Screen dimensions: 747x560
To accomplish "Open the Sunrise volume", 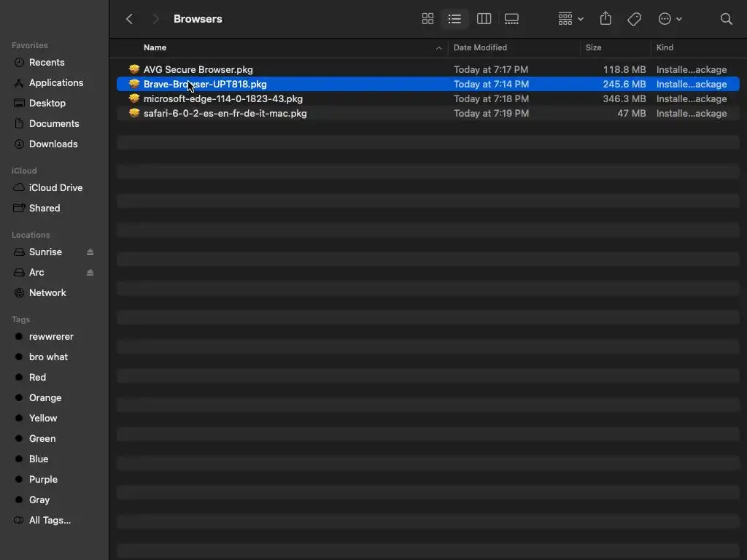I will [45, 252].
